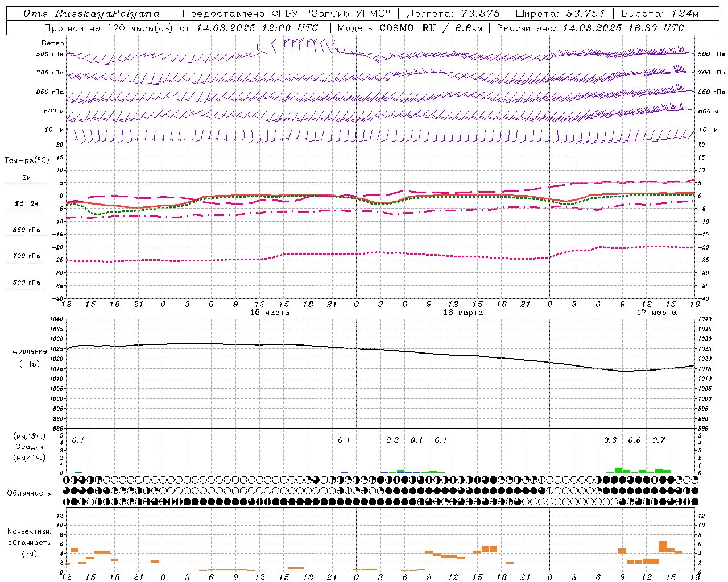Click the 2м air temperature legend label
This screenshot has width=728, height=582.
tap(27, 178)
